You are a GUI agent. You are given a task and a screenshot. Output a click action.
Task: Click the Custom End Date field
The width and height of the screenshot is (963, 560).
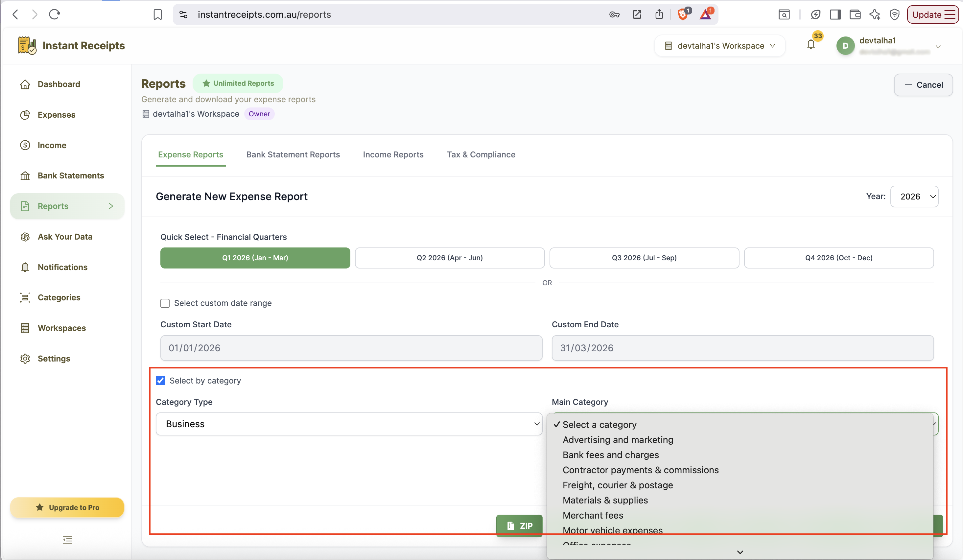point(742,348)
